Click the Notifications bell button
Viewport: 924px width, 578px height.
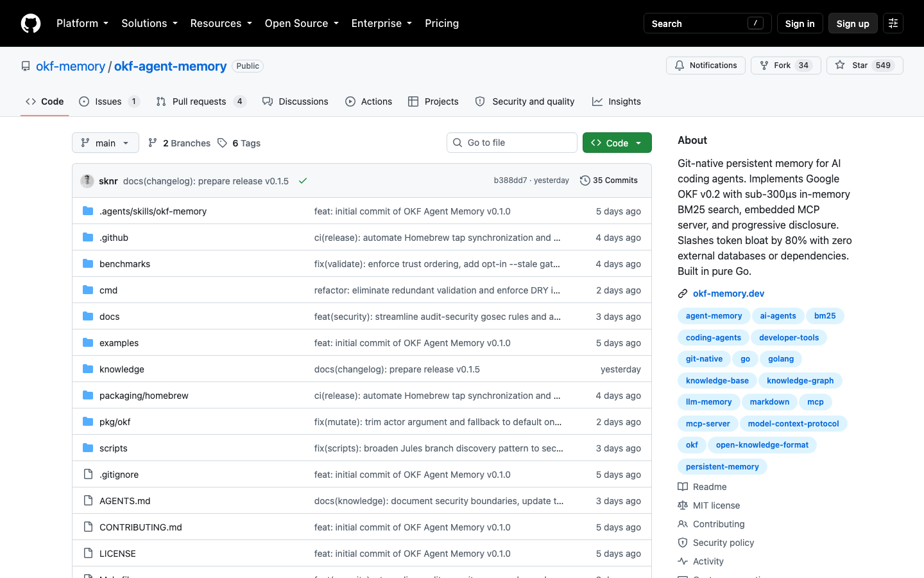(706, 66)
